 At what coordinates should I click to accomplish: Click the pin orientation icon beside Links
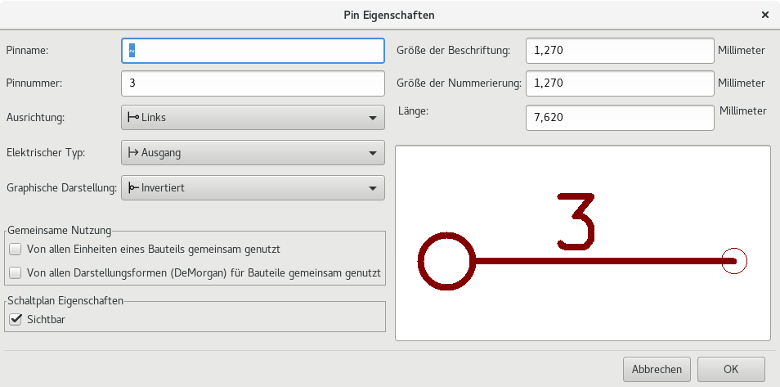[x=133, y=117]
